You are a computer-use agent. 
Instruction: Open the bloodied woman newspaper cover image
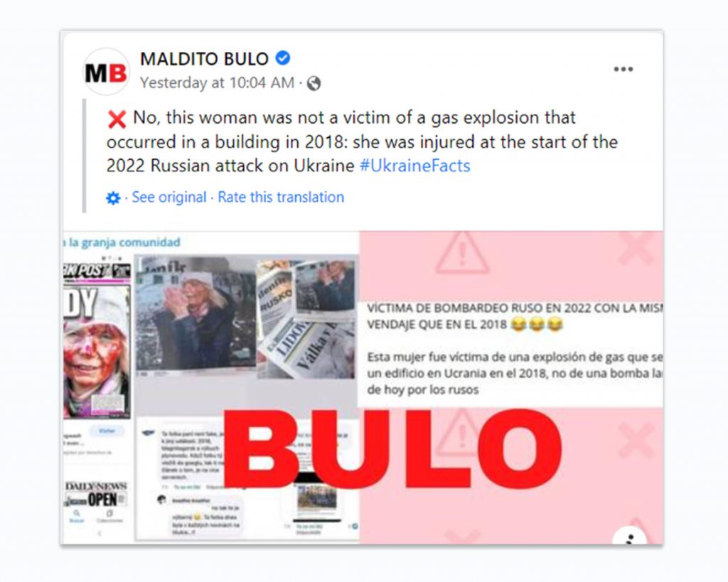[x=97, y=340]
